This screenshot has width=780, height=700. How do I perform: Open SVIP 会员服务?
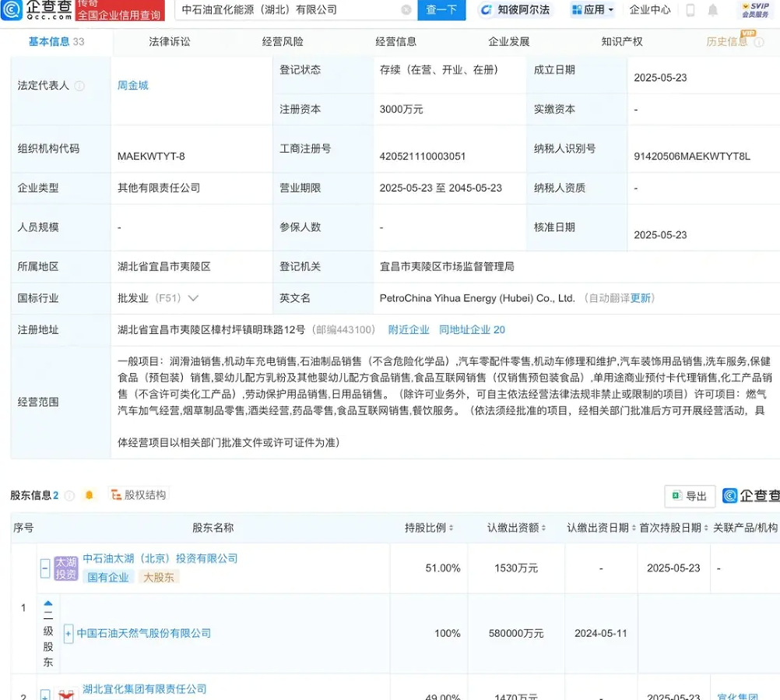click(755, 10)
